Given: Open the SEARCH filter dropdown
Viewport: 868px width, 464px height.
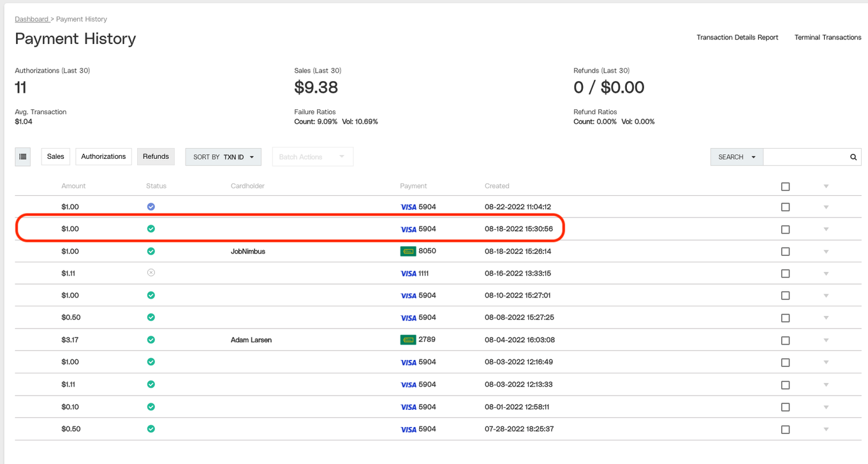Looking at the screenshot, I should (x=736, y=156).
